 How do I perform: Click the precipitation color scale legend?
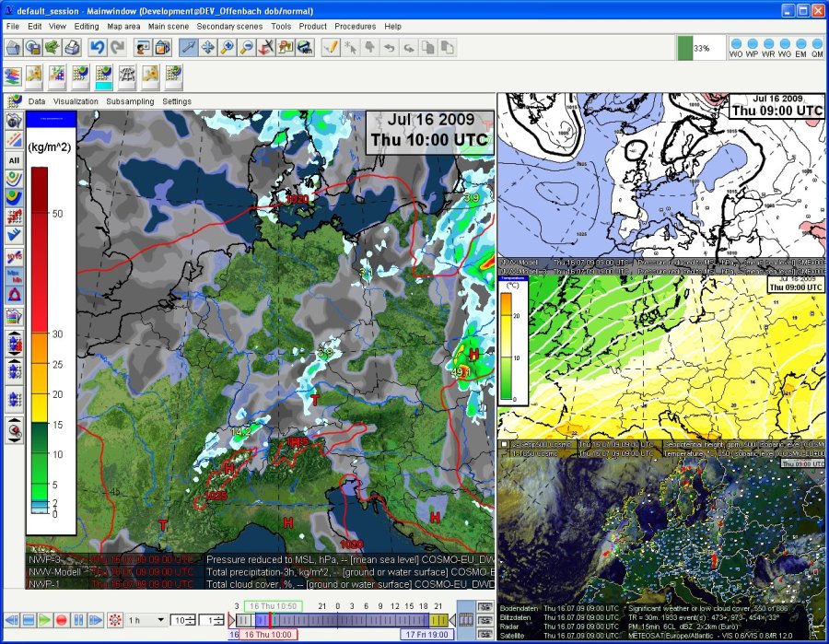52,323
